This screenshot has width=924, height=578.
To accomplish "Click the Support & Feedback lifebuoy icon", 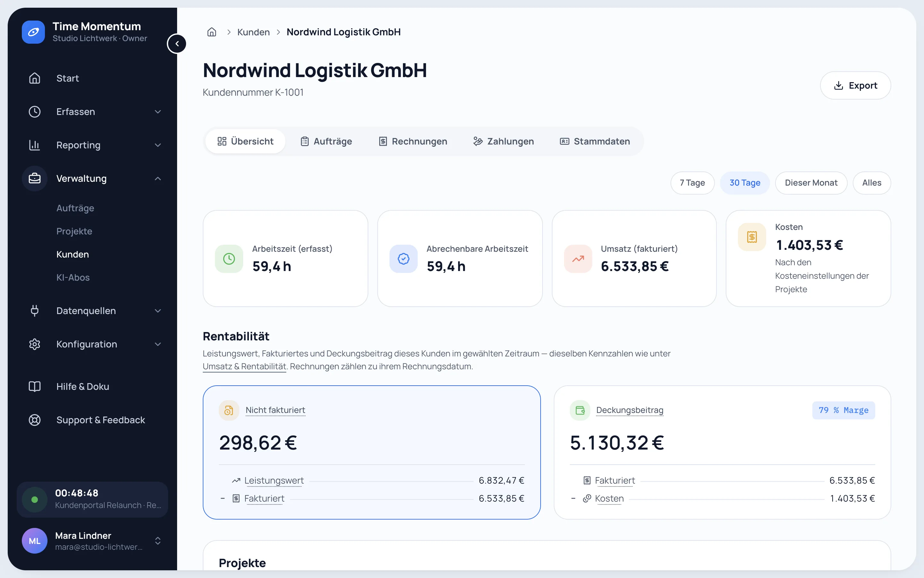I will click(x=35, y=420).
